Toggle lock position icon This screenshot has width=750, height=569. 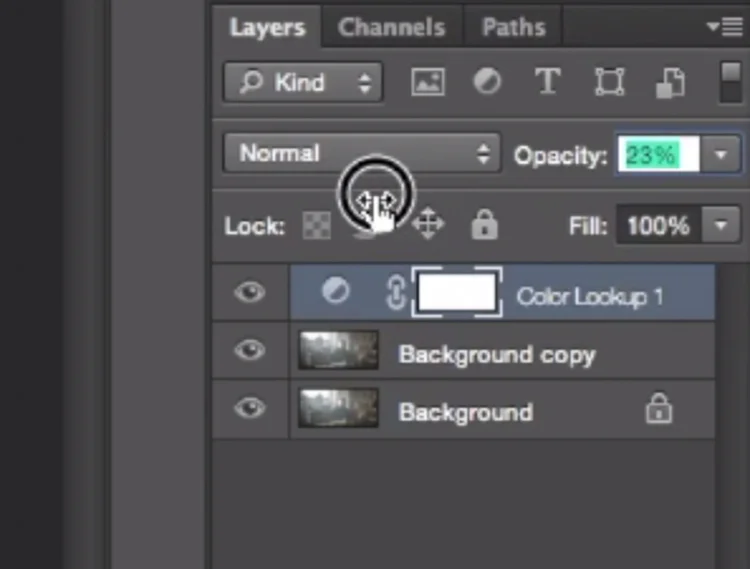pos(428,224)
